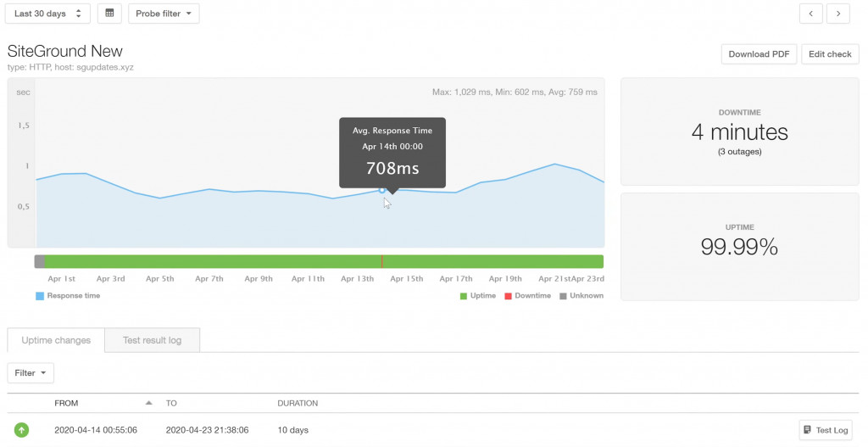Click the Apr 14th data point on chart

click(x=382, y=190)
